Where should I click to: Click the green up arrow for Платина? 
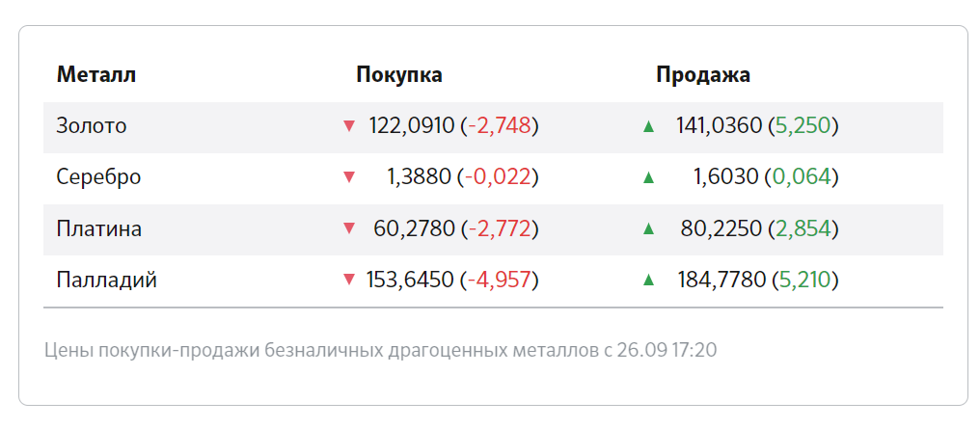(x=648, y=229)
